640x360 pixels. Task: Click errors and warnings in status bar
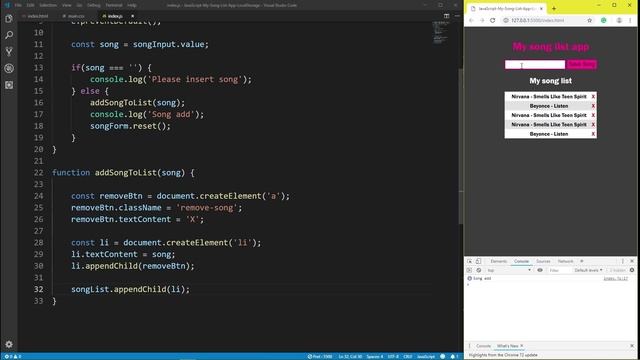13,356
